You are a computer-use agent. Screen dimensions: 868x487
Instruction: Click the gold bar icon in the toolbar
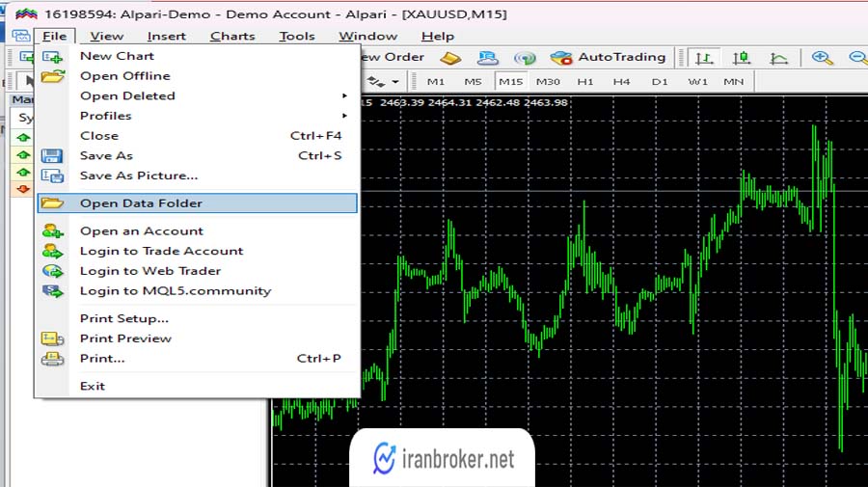[x=450, y=58]
